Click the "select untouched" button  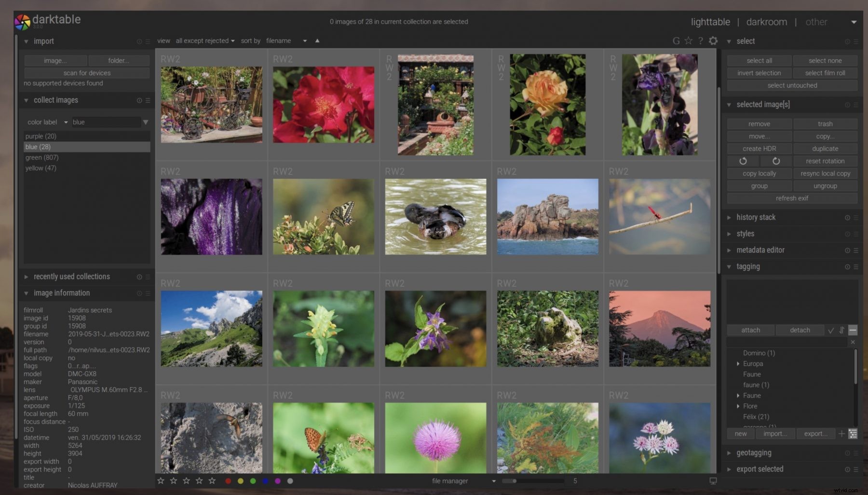click(791, 85)
